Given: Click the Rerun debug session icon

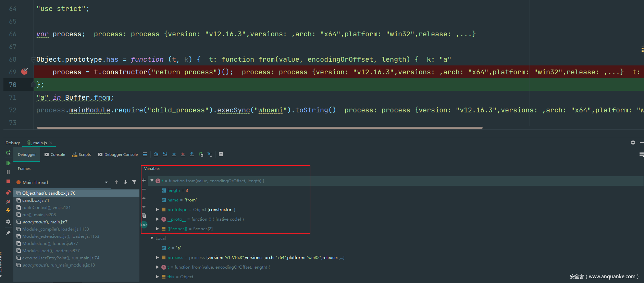Looking at the screenshot, I should [x=8, y=153].
